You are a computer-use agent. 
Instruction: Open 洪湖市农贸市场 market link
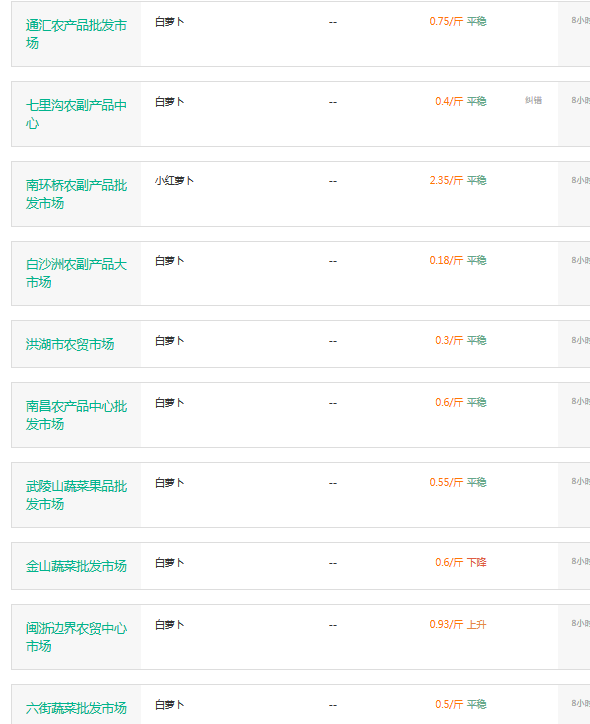click(x=70, y=344)
